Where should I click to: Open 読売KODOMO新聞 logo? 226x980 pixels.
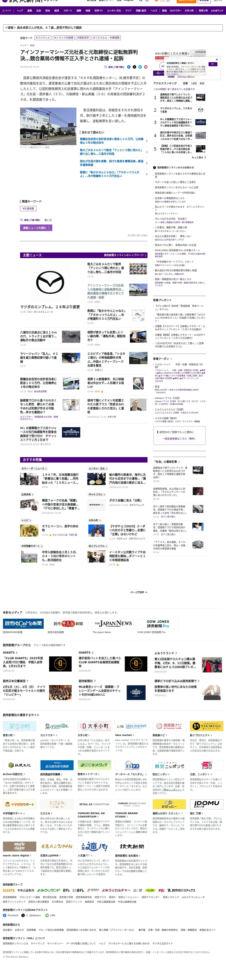(23, 623)
